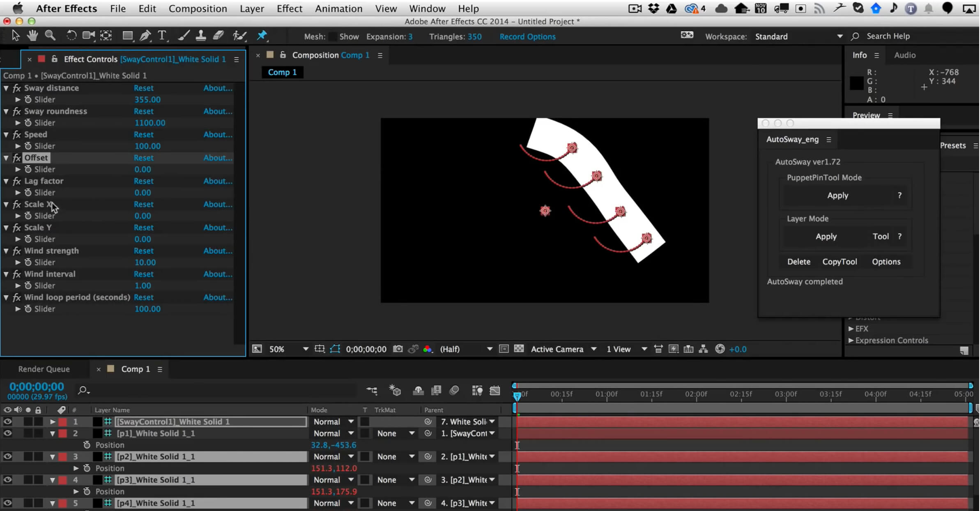
Task: Select the Rotation tool
Action: click(71, 36)
